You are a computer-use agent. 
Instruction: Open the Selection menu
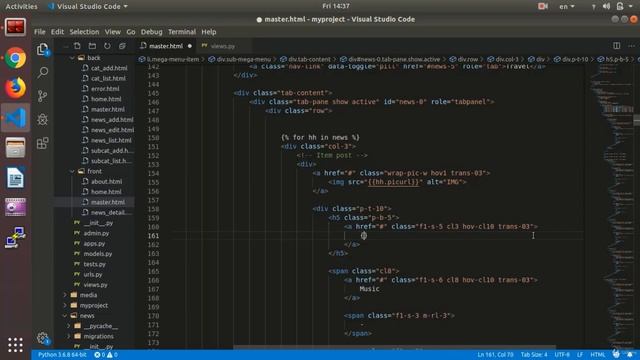[84, 32]
